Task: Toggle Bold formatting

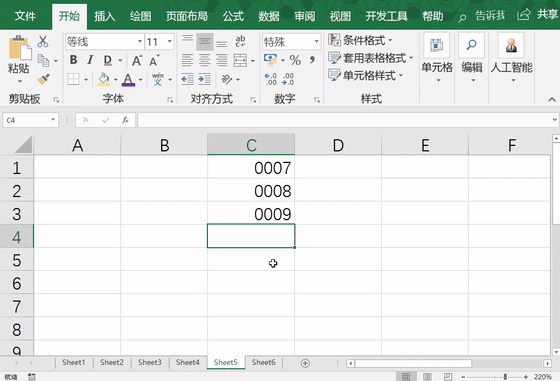Action: coord(74,60)
